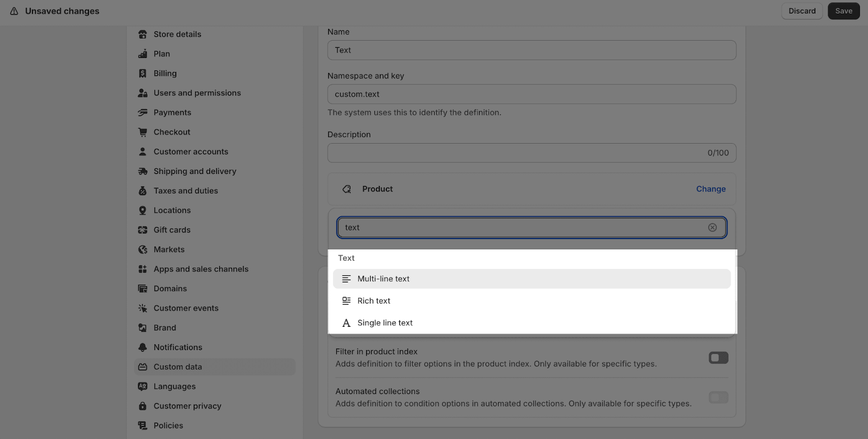Screen dimensions: 868x439
Task: Click the Gift cards icon
Action: pyautogui.click(x=143, y=230)
